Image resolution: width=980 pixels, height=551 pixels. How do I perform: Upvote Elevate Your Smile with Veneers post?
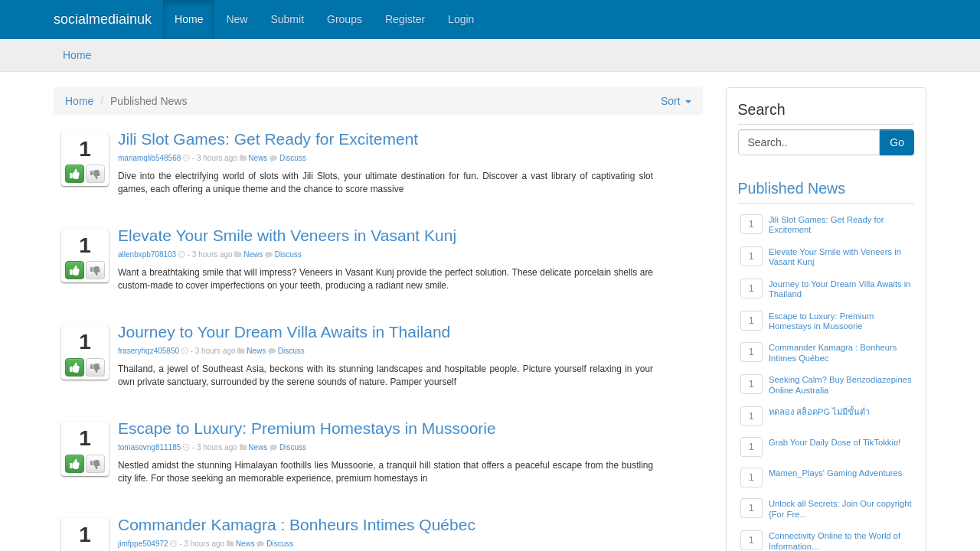tap(74, 270)
